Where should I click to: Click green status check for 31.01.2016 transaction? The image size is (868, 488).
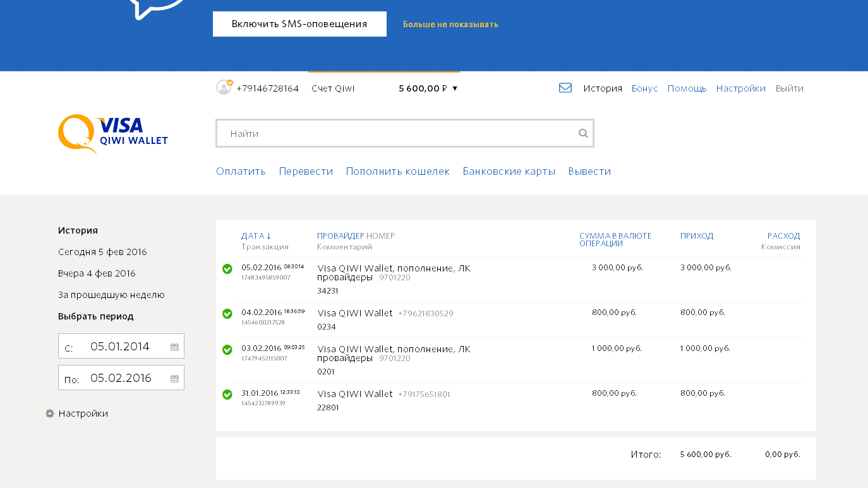point(227,395)
